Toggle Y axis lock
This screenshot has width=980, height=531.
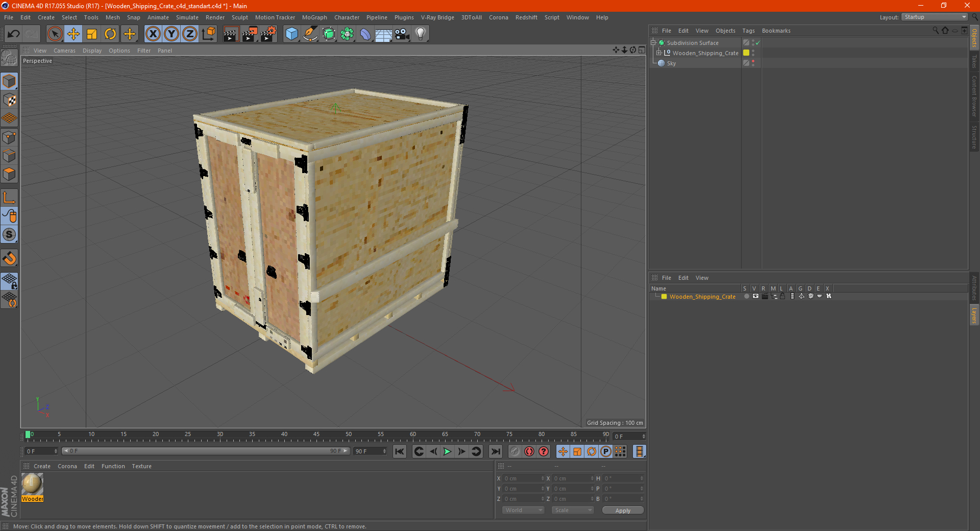pyautogui.click(x=171, y=34)
